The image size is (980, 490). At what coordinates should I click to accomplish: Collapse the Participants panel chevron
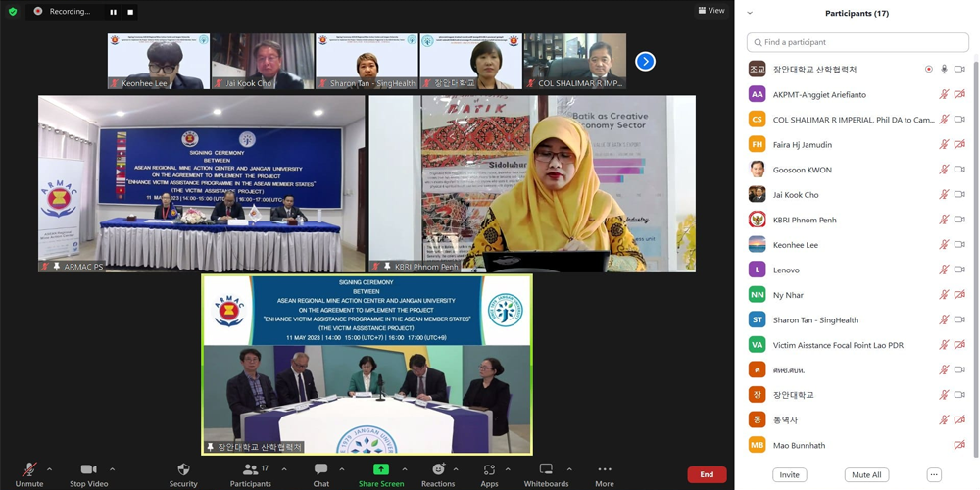coord(750,13)
